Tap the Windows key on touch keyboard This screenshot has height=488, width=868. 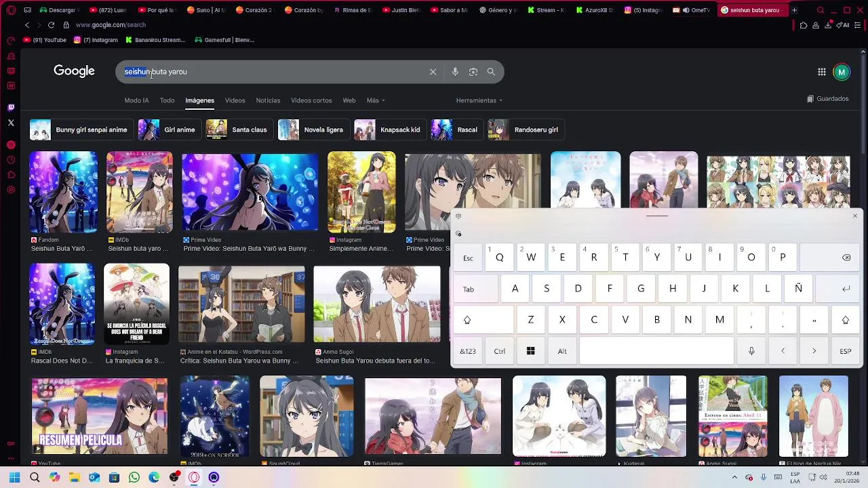[x=530, y=351]
